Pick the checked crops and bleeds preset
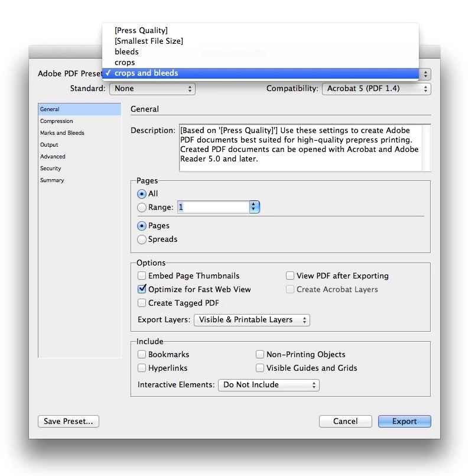Screen dimensions: 475x476 click(x=261, y=73)
